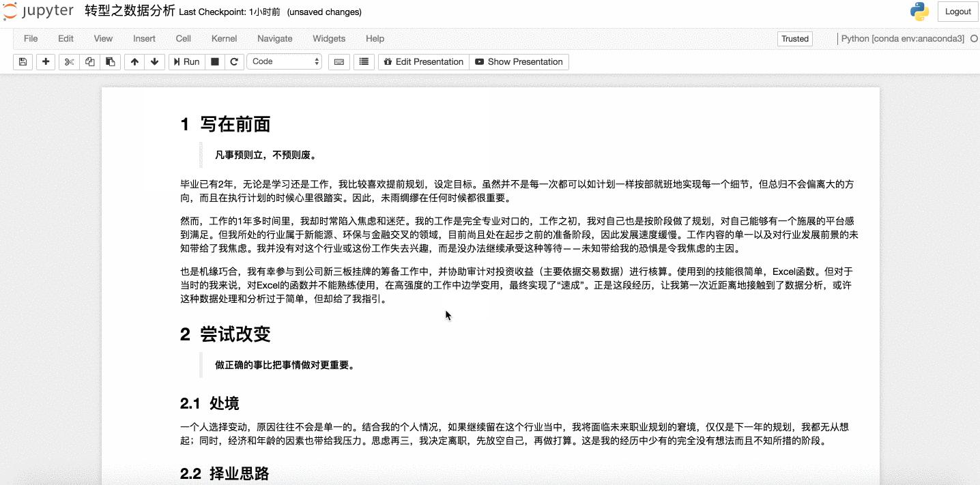Interrupt the kernel with the stop icon
Image resolution: width=980 pixels, height=485 pixels.
pos(214,61)
